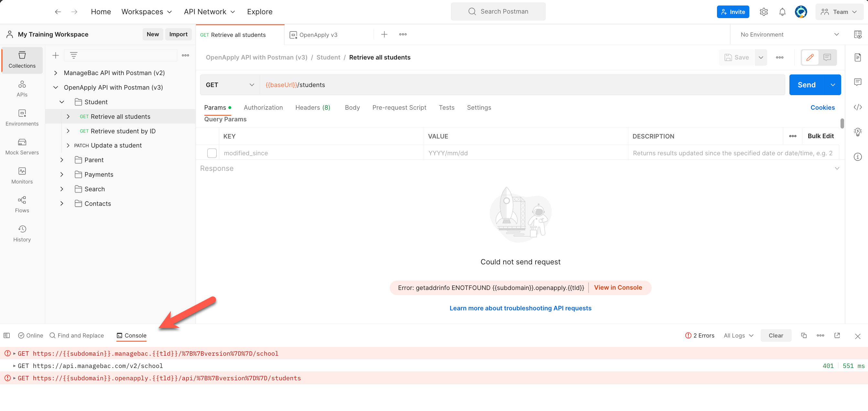Expand the Parent folder
The height and width of the screenshot is (411, 868).
62,160
